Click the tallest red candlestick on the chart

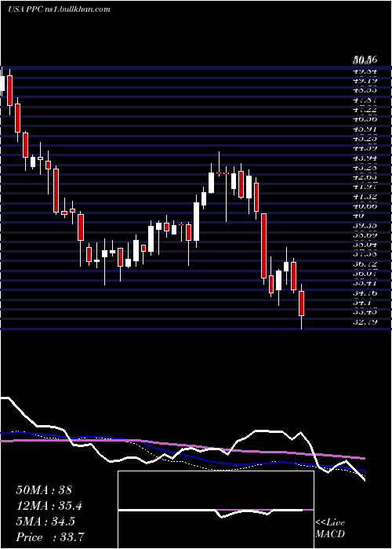click(x=264, y=245)
